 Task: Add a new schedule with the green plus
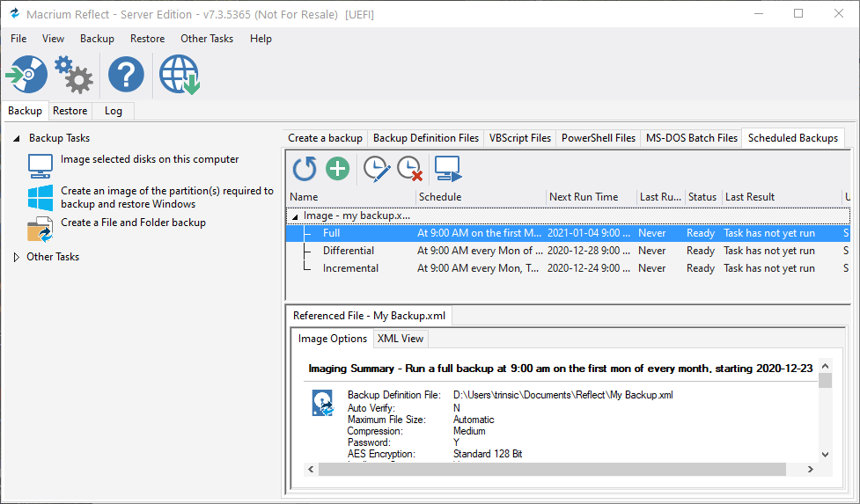click(337, 168)
